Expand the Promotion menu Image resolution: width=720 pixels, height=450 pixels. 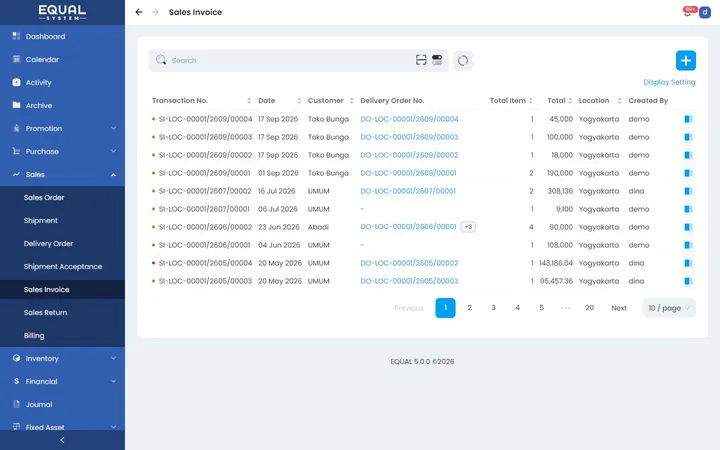tap(62, 128)
